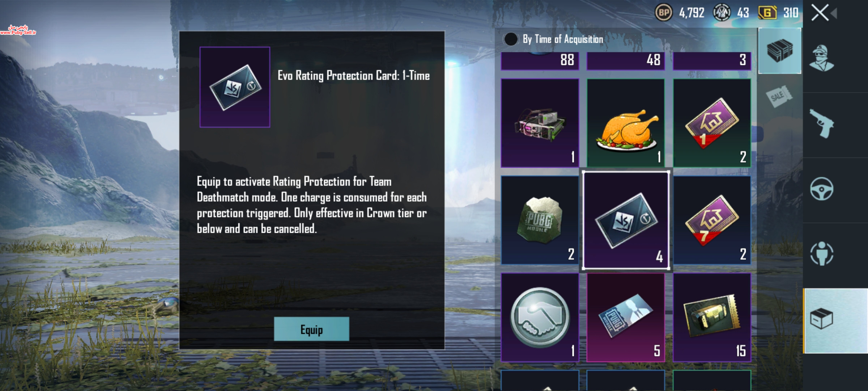Screen dimensions: 868x391
Task: Open the character outfits category
Action: (821, 58)
